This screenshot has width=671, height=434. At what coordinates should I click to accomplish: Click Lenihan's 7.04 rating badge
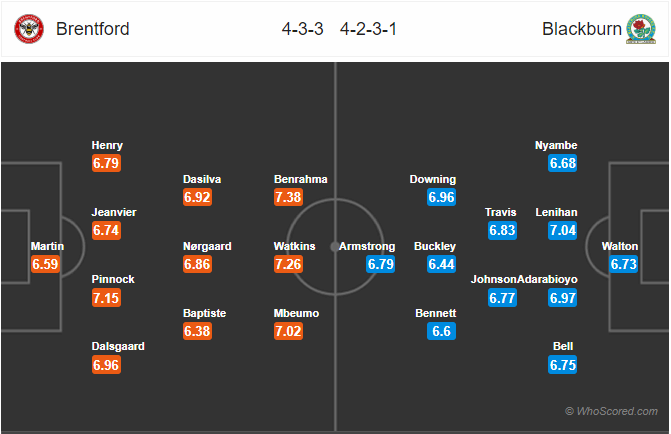click(563, 230)
